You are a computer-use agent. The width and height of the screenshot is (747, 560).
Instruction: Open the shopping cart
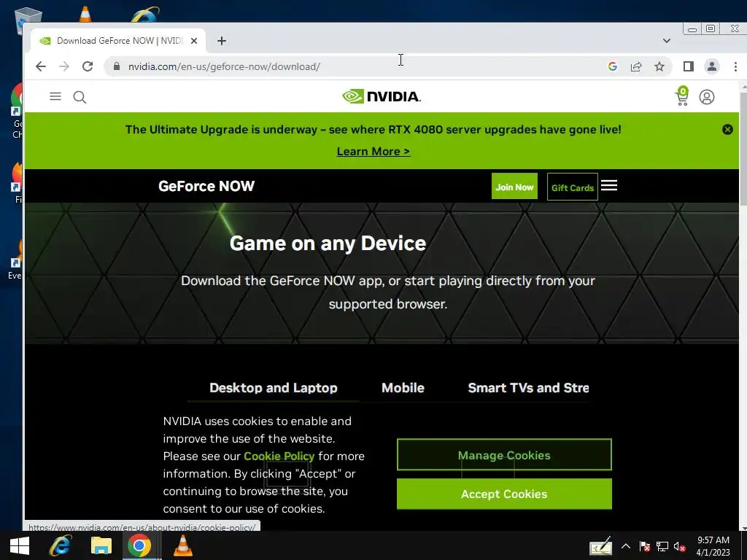682,96
